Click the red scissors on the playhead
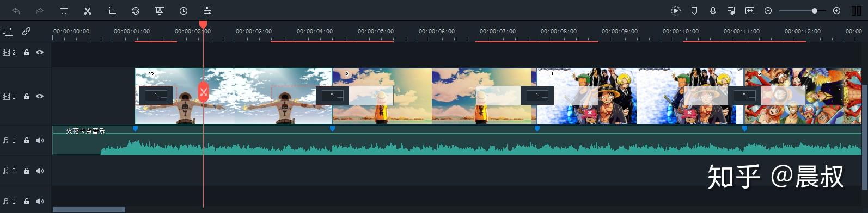Image resolution: width=868 pixels, height=213 pixels. click(x=203, y=92)
